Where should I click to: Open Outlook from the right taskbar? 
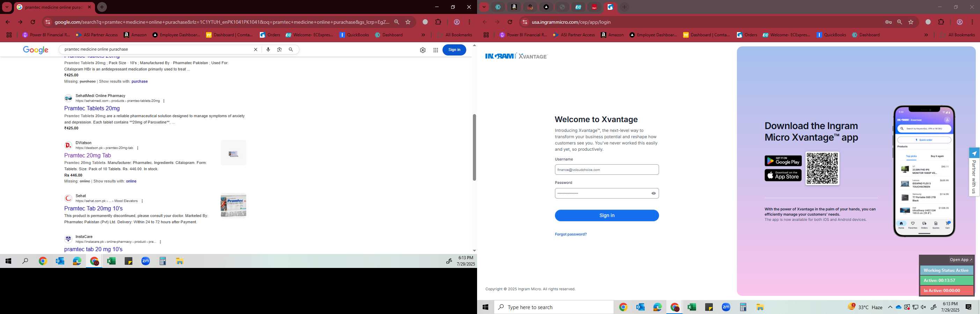point(640,307)
